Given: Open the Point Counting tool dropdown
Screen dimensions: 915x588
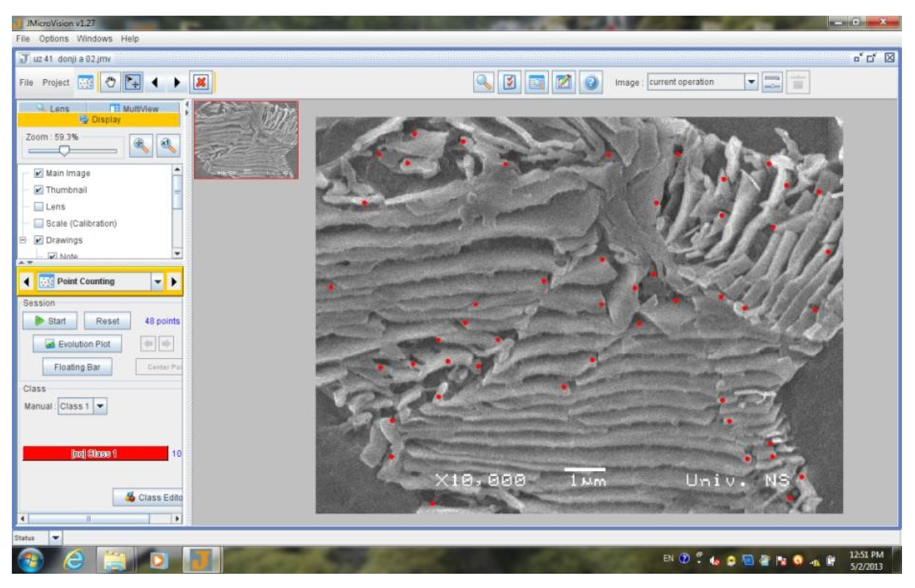Looking at the screenshot, I should (157, 282).
